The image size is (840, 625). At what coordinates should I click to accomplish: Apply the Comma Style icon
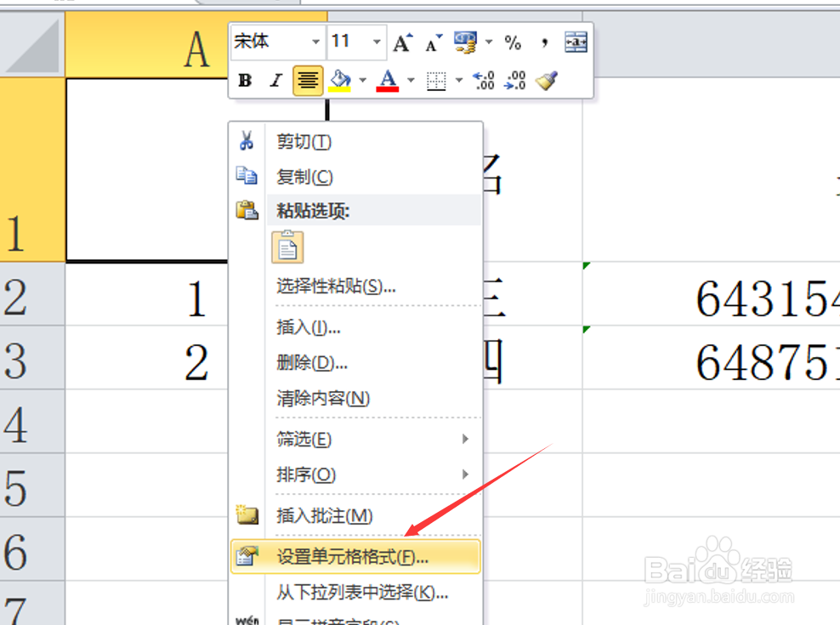[x=543, y=41]
